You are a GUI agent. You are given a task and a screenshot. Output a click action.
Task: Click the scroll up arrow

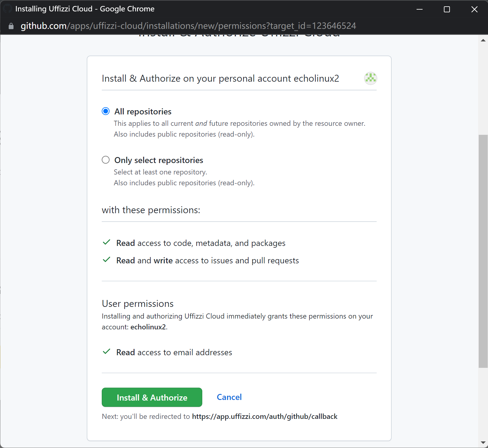483,40
